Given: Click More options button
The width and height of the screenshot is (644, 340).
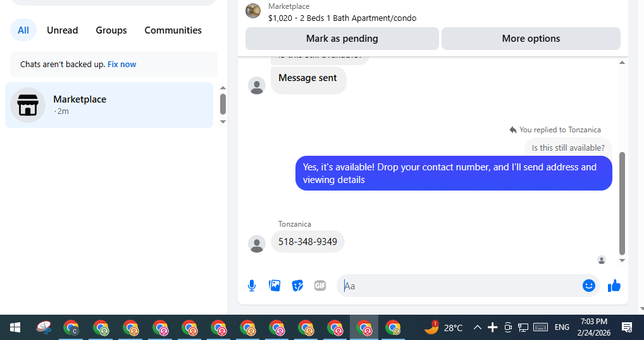Looking at the screenshot, I should 531,39.
